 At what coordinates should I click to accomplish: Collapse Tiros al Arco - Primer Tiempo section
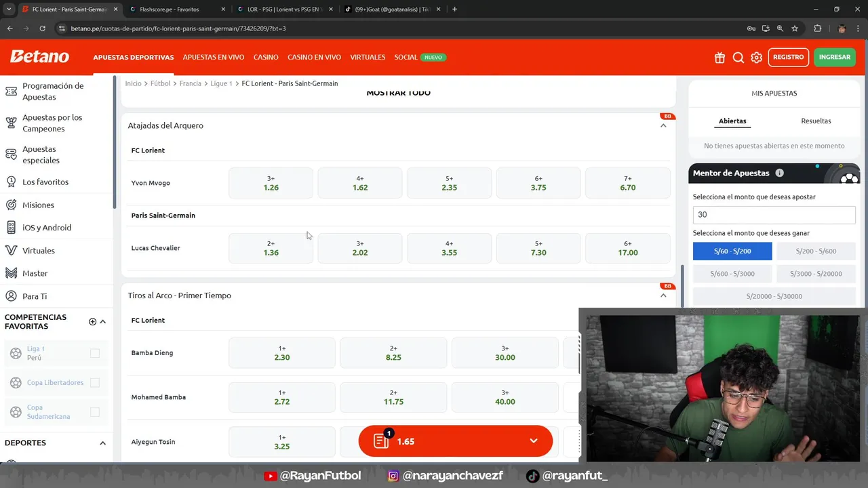663,296
